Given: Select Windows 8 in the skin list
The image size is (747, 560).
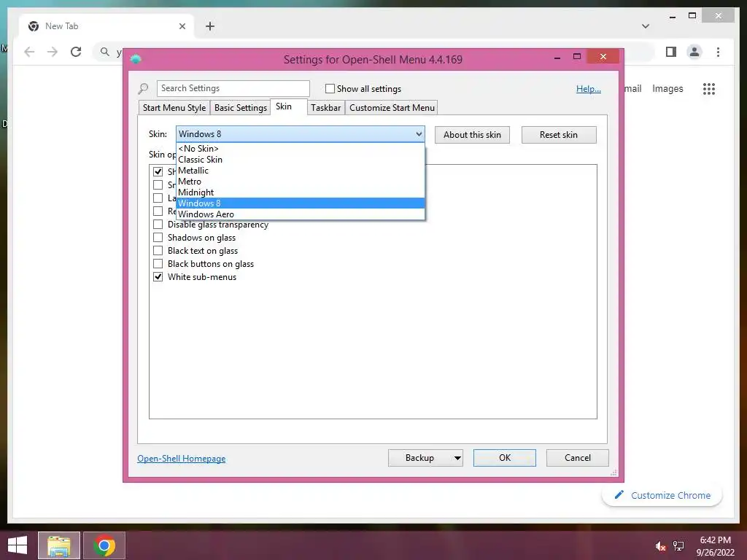Looking at the screenshot, I should (x=300, y=203).
